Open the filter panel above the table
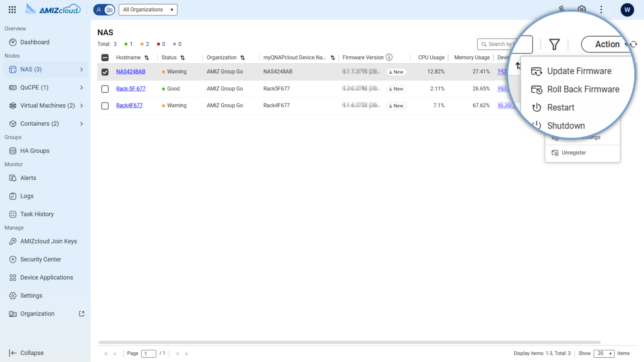The image size is (644, 362). (554, 44)
